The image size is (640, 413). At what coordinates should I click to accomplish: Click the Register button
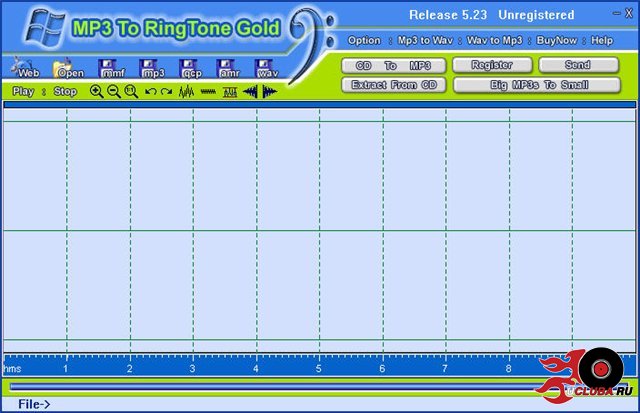pyautogui.click(x=492, y=65)
